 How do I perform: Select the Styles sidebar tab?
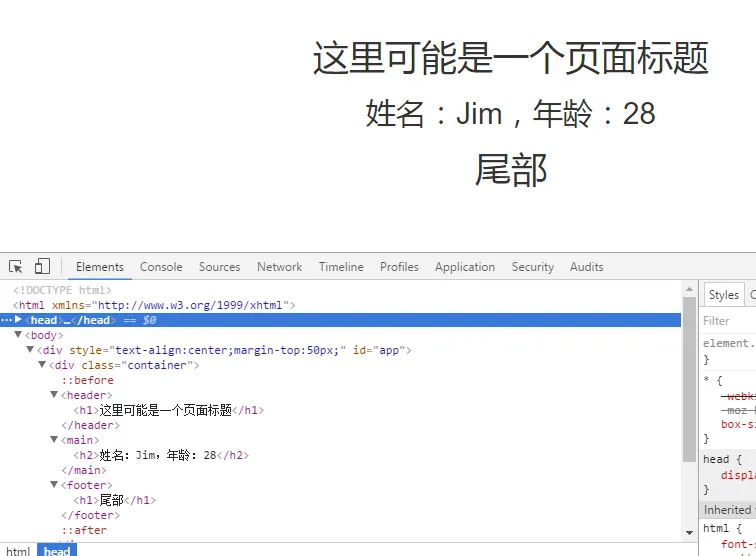click(724, 295)
